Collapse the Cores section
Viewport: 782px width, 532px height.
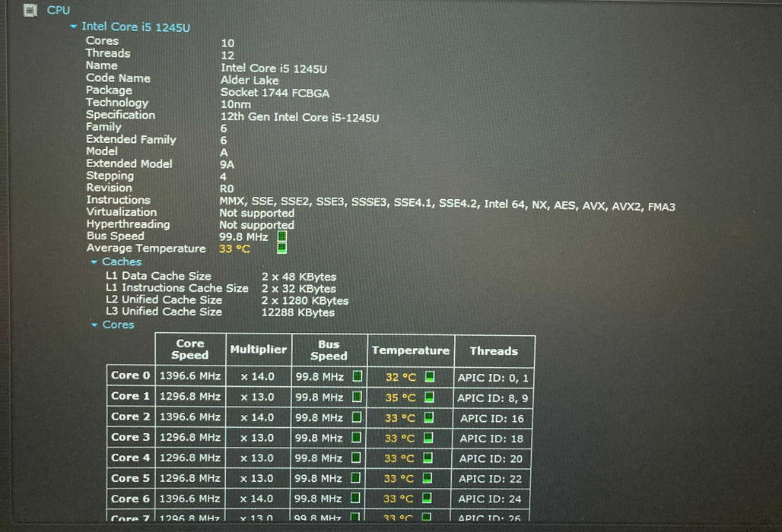point(94,325)
